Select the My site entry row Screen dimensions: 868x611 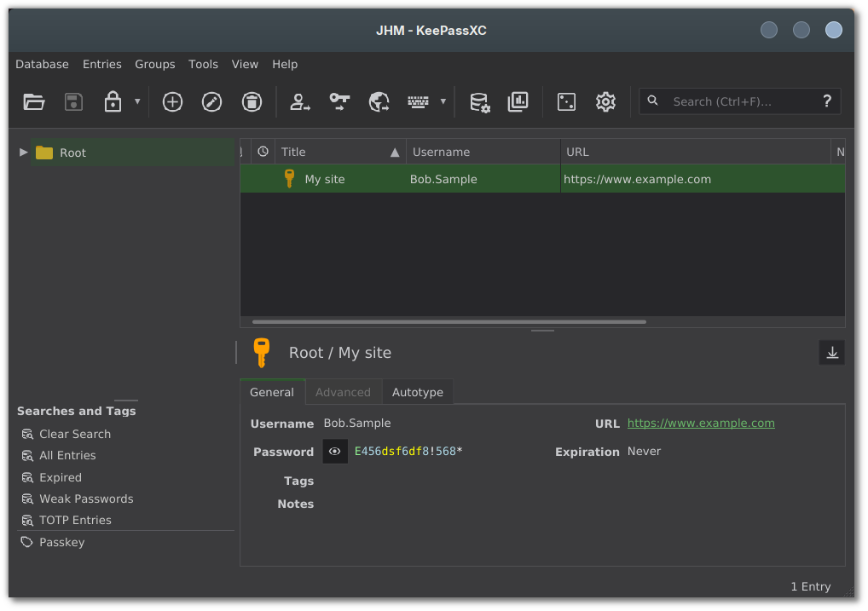(x=542, y=179)
